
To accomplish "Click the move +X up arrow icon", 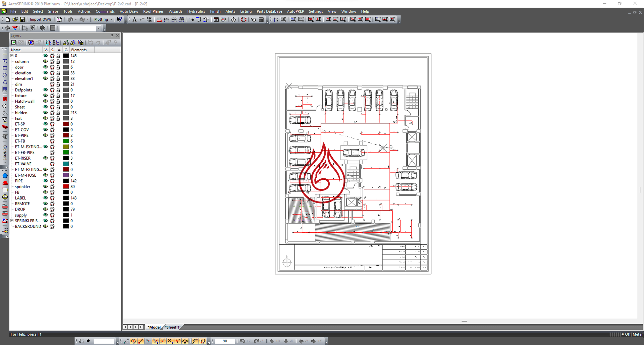I will click(x=275, y=341).
